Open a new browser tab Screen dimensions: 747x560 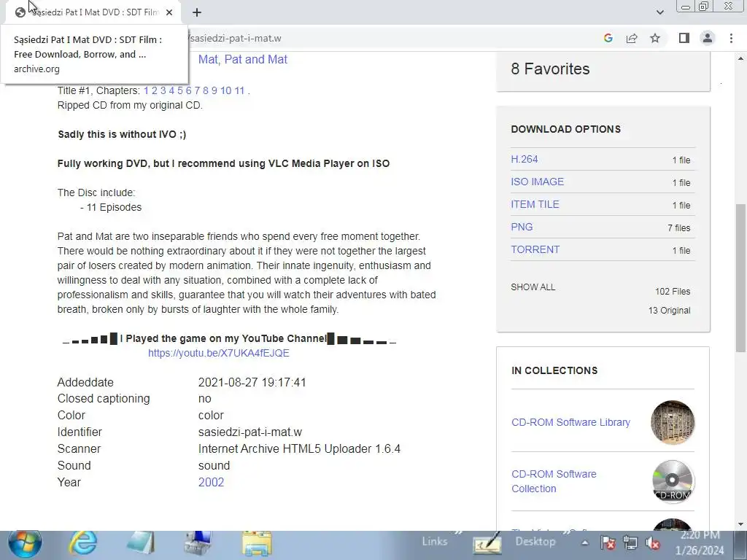pyautogui.click(x=197, y=13)
